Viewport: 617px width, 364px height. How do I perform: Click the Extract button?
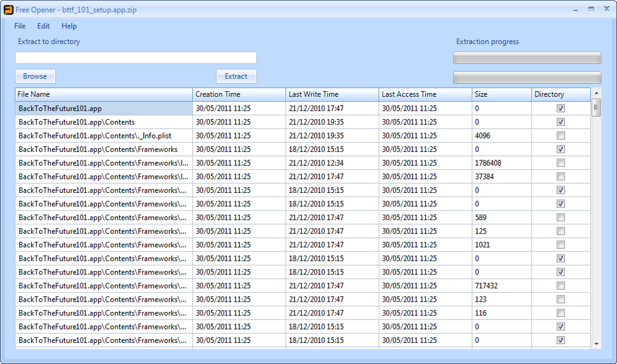click(236, 76)
